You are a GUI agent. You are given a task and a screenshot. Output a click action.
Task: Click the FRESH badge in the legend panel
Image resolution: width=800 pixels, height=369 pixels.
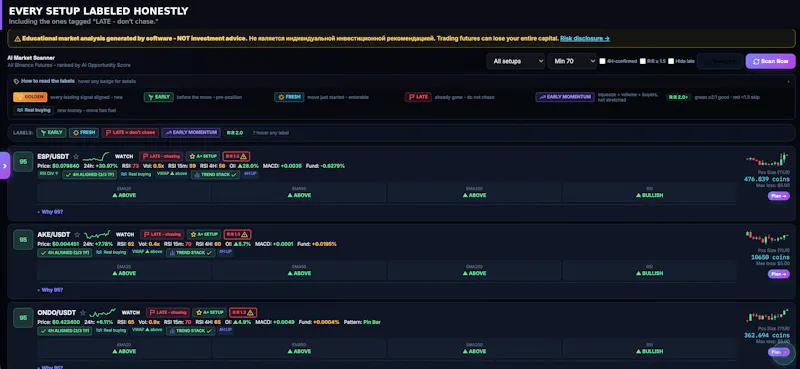click(x=289, y=97)
